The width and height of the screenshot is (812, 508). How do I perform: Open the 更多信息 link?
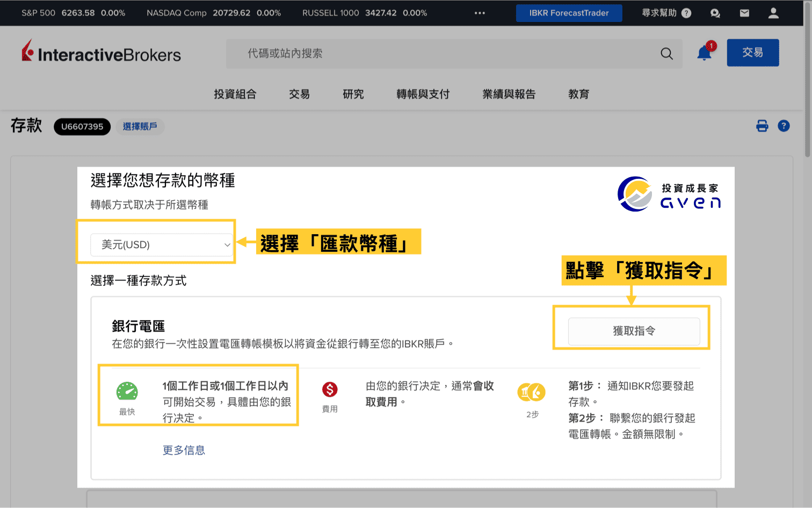(184, 451)
